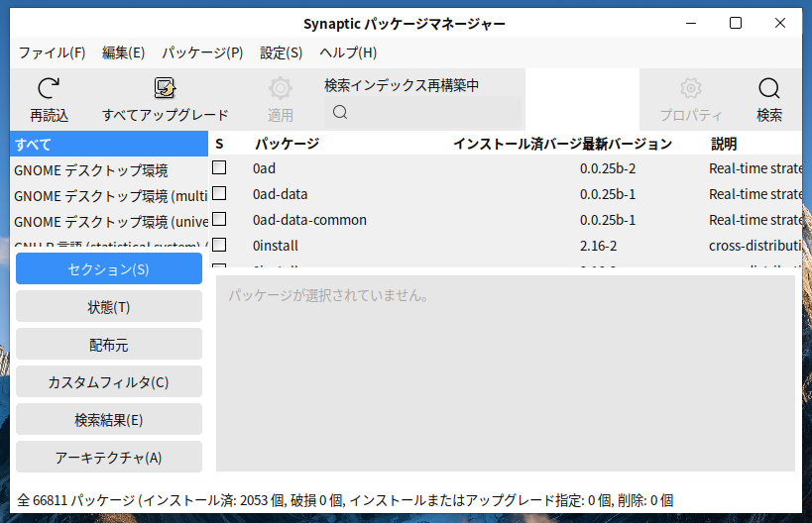
Task: Close the Synaptic window
Action: pos(780,24)
